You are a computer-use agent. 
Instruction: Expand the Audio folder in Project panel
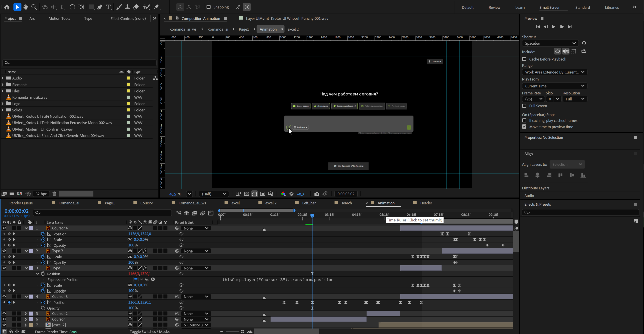[x=3, y=78]
